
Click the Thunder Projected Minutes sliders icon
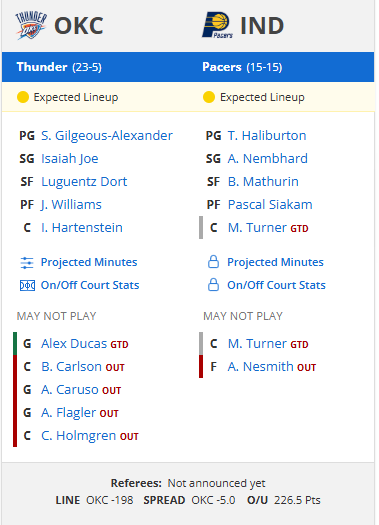pos(27,262)
